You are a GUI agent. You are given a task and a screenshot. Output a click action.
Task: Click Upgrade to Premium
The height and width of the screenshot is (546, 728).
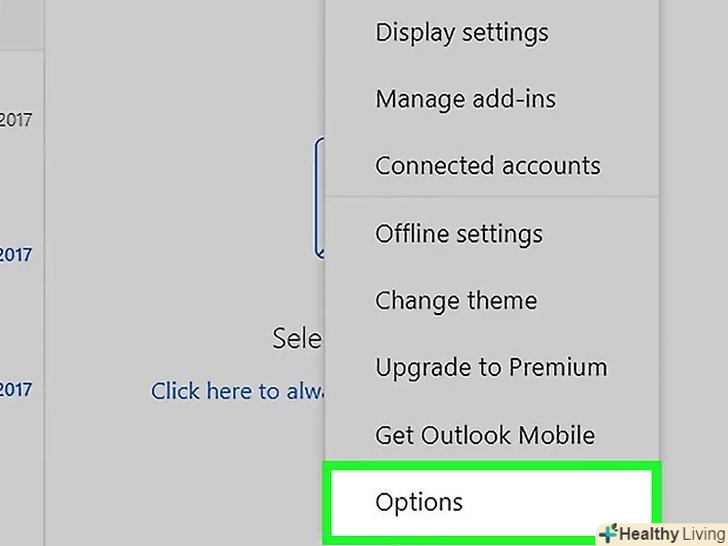[490, 368]
